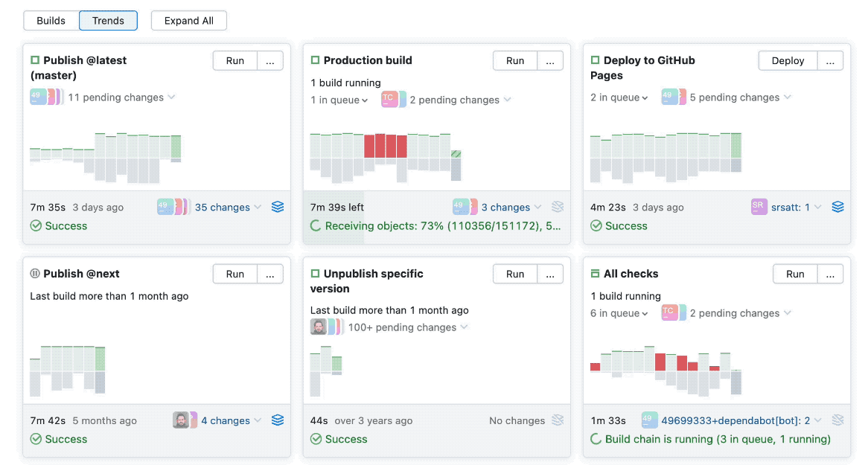The image size is (868, 465).
Task: Click the Deploy button for GitHub Pages
Action: coord(788,60)
